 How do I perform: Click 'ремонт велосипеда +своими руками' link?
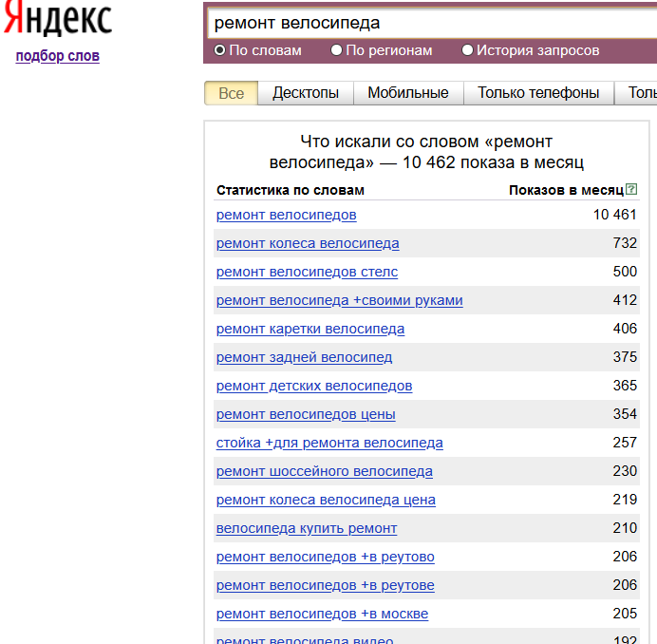tap(339, 300)
